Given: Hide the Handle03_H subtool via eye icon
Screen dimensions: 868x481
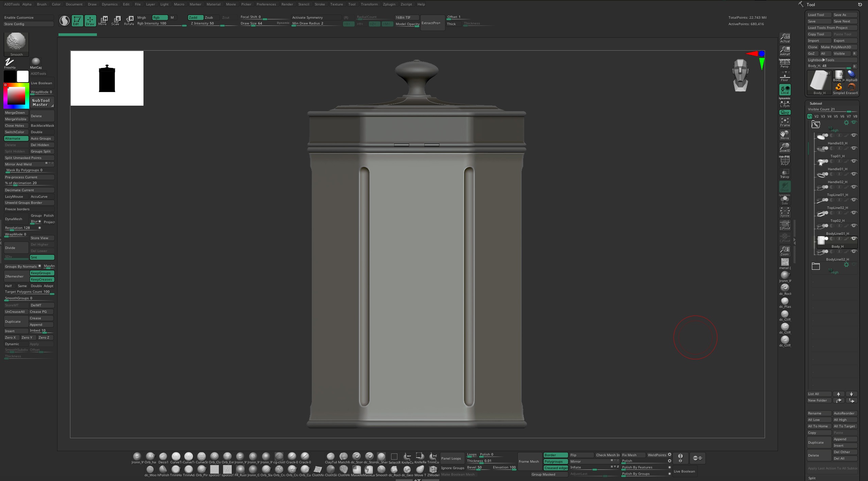Looking at the screenshot, I should coord(854,135).
